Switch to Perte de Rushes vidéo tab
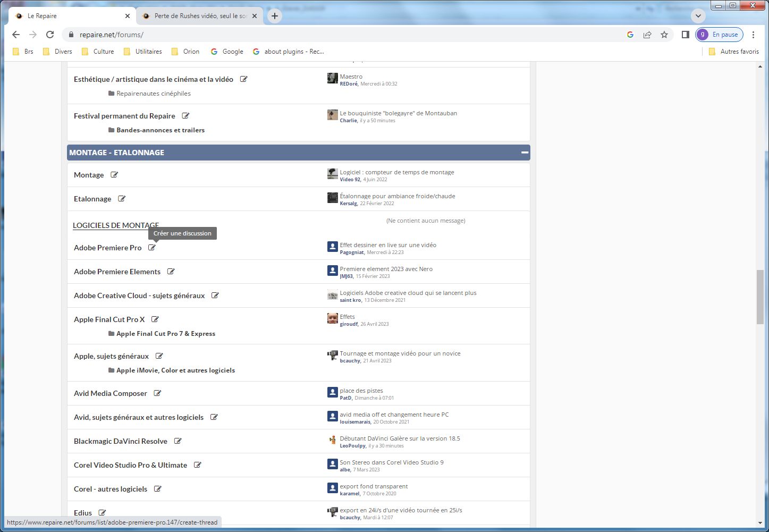The height and width of the screenshot is (532, 769). pyautogui.click(x=200, y=16)
